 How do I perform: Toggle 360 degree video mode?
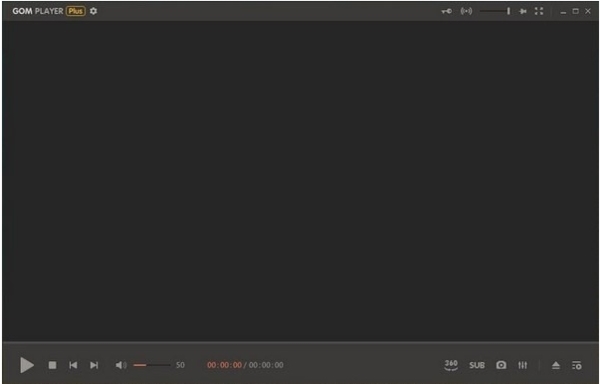point(451,365)
